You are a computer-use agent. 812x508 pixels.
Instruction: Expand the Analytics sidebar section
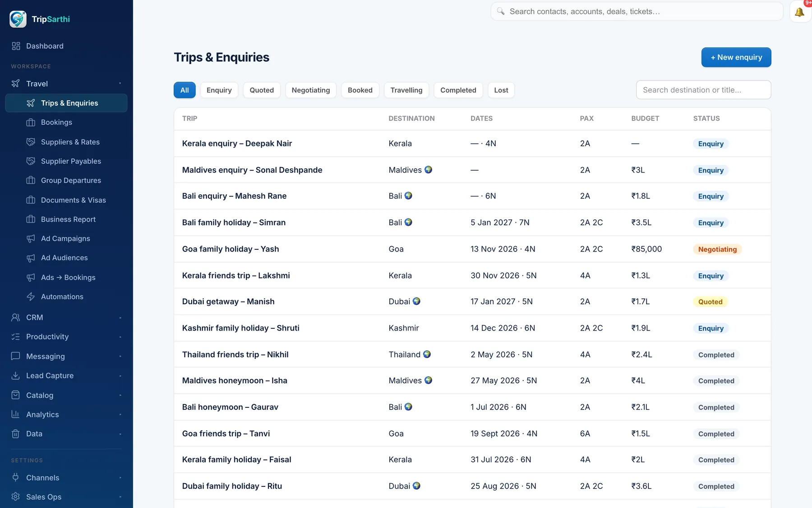pos(66,415)
